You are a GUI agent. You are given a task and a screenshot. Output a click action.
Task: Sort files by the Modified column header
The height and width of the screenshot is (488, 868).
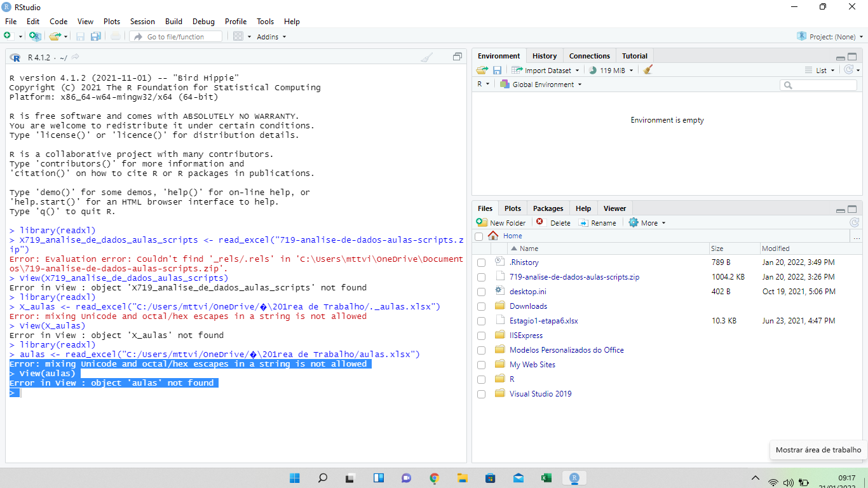tap(776, 248)
